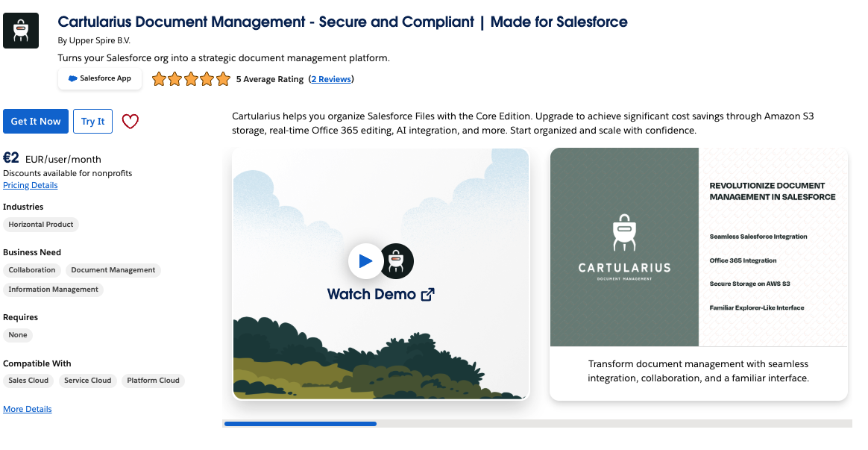
Task: Click the Cartularius logo badge beside the play button
Action: 397,261
